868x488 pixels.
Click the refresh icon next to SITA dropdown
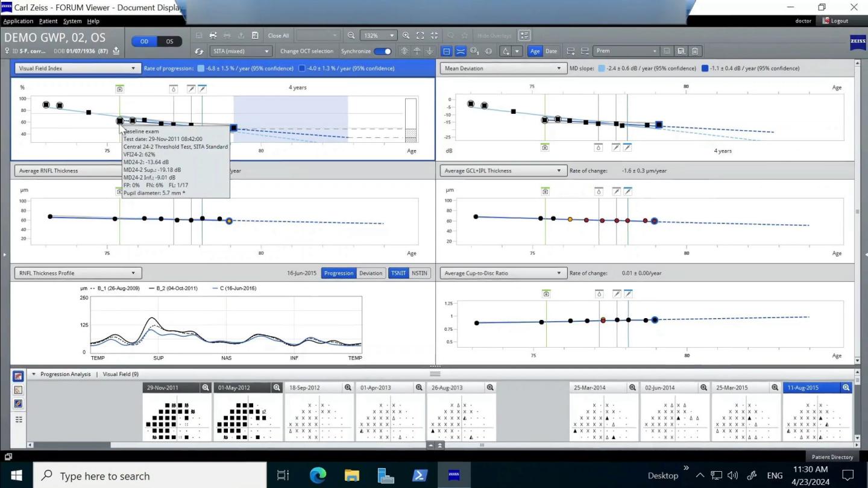click(199, 51)
